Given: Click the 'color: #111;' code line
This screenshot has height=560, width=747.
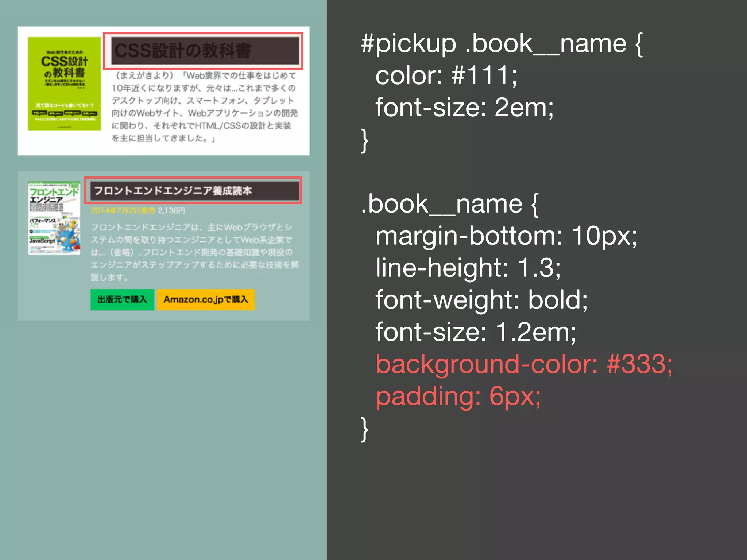Looking at the screenshot, I should pos(446,76).
